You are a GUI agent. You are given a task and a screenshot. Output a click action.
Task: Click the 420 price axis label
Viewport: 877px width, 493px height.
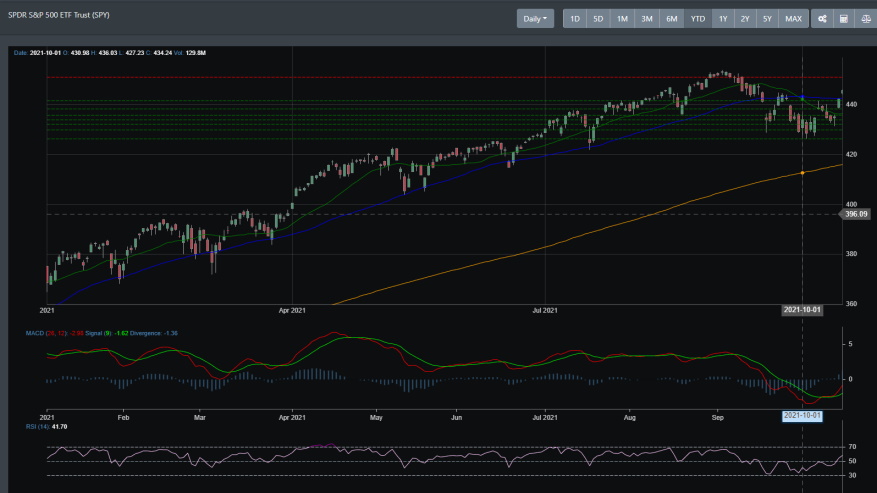tap(851, 154)
